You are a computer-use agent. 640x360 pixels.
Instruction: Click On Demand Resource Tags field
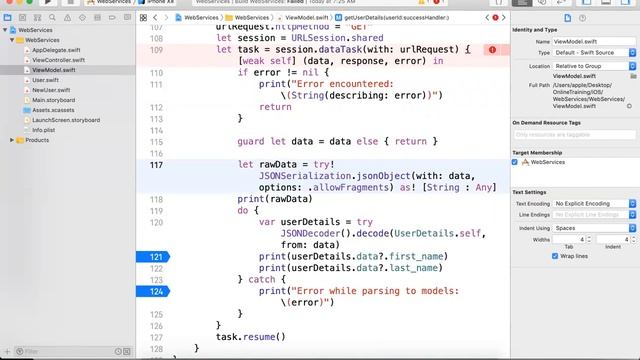tap(574, 134)
